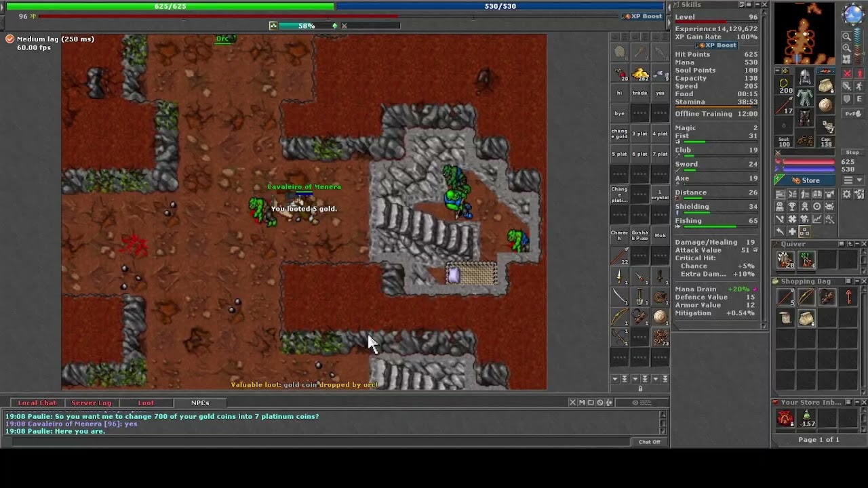This screenshot has height=488, width=868.
Task: Open Shopping Bag panel menu
Action: pyautogui.click(x=848, y=281)
